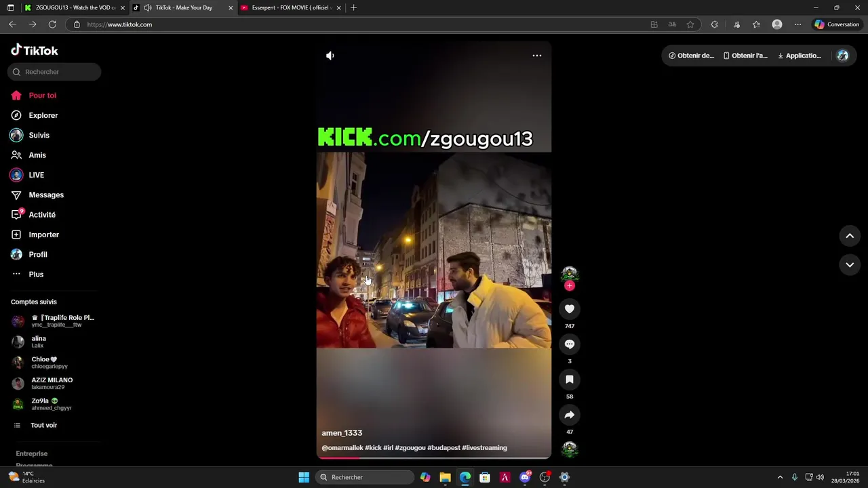Viewport: 868px width, 488px height.
Task: Open the translate page icon
Action: tap(672, 24)
